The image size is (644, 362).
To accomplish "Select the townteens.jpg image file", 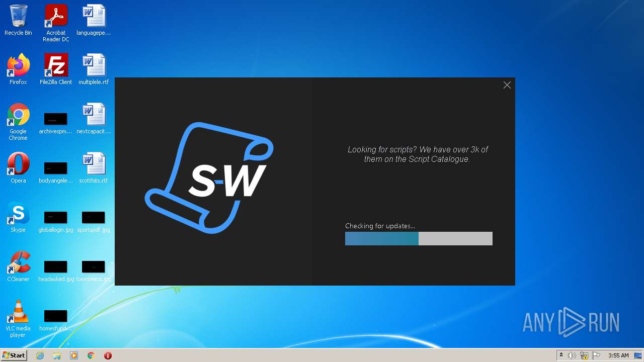I will 94,270.
